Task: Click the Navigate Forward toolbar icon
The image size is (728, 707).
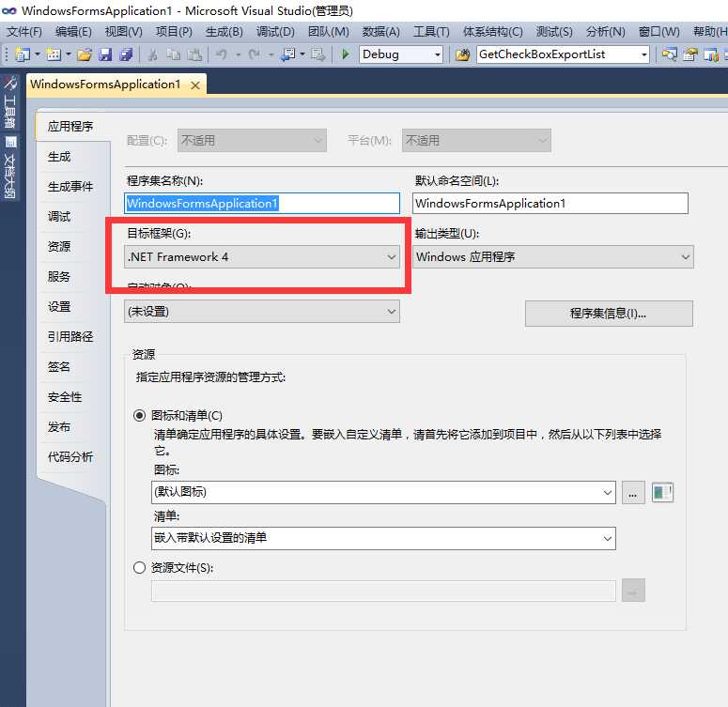Action: point(318,54)
